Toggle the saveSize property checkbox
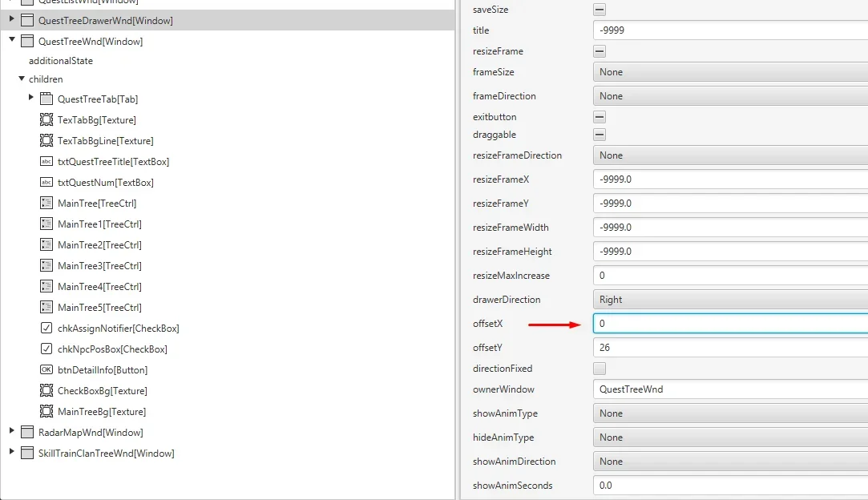This screenshot has width=868, height=500. 600,10
